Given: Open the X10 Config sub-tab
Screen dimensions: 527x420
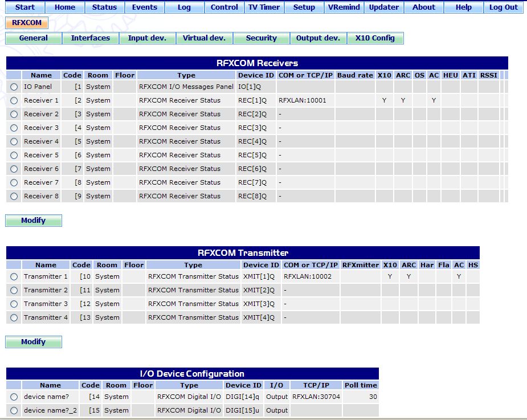Looking at the screenshot, I should click(375, 38).
